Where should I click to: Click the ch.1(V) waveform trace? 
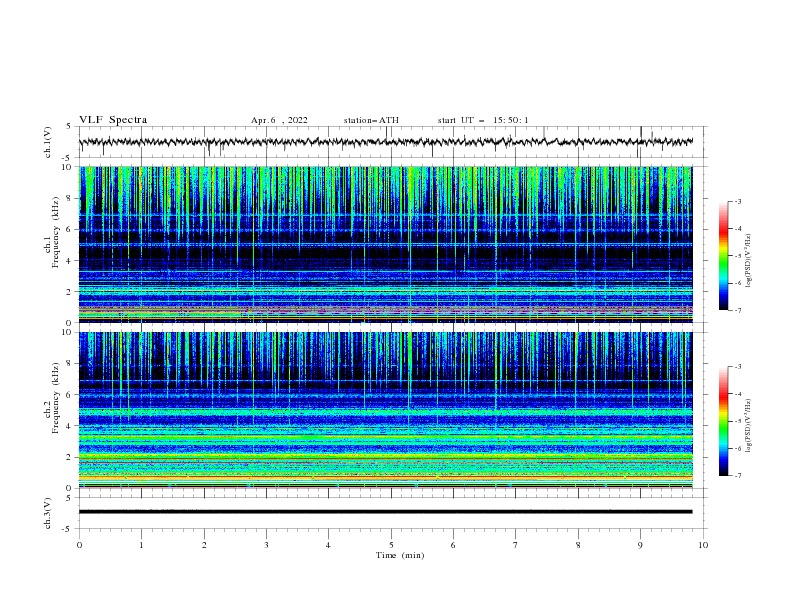coord(386,142)
